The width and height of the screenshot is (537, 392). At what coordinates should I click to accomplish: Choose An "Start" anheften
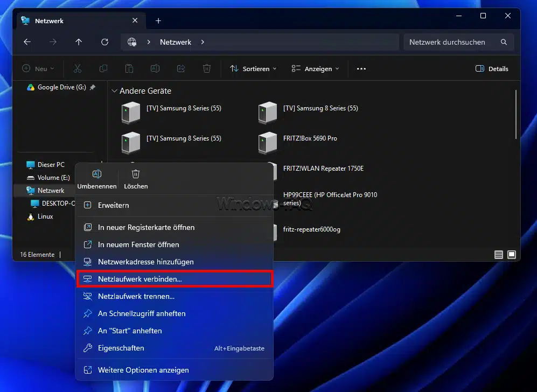click(x=175, y=331)
